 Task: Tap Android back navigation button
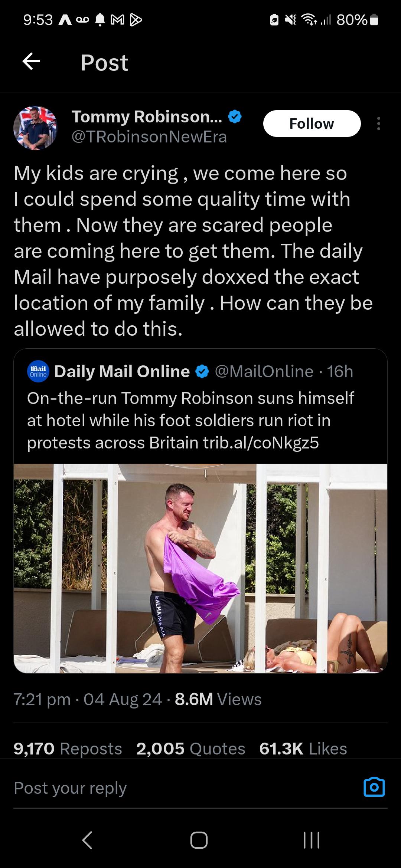tap(87, 840)
